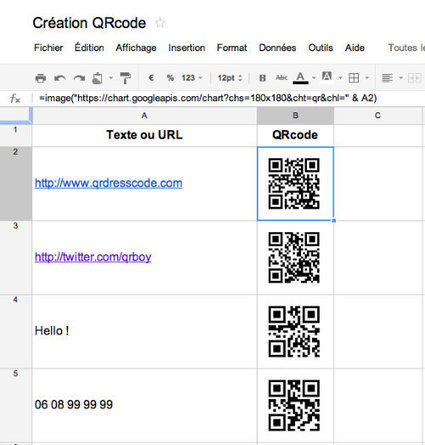
Task: Click the Print icon in the toolbar
Action: [x=41, y=78]
